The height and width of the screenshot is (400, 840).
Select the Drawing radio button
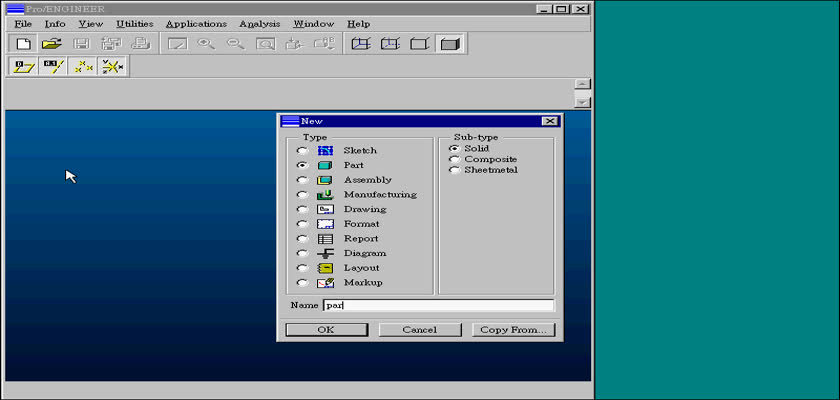[x=303, y=209]
